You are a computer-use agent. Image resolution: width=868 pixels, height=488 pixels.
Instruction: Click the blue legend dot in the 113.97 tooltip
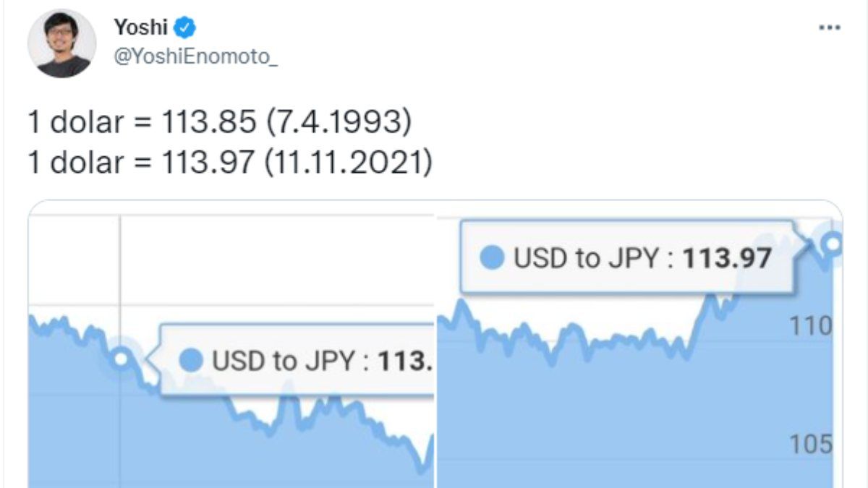(493, 257)
